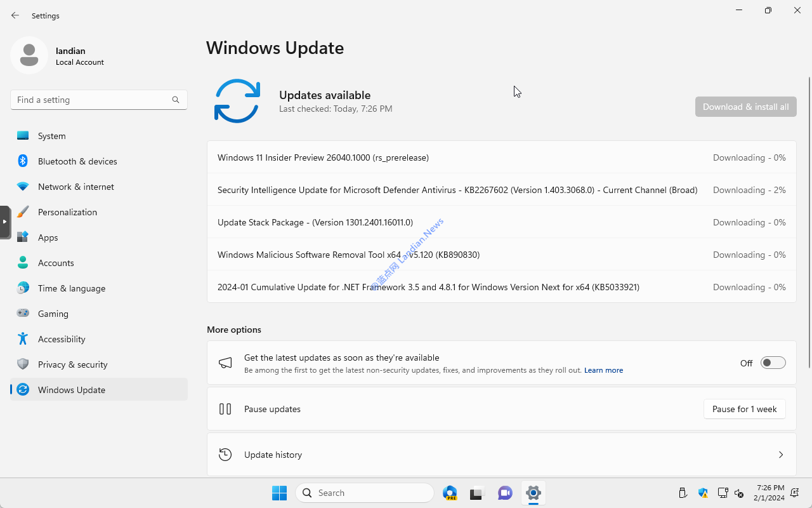The width and height of the screenshot is (812, 508).
Task: Click the vertical scrollbar of Windows Update page
Action: click(809, 222)
